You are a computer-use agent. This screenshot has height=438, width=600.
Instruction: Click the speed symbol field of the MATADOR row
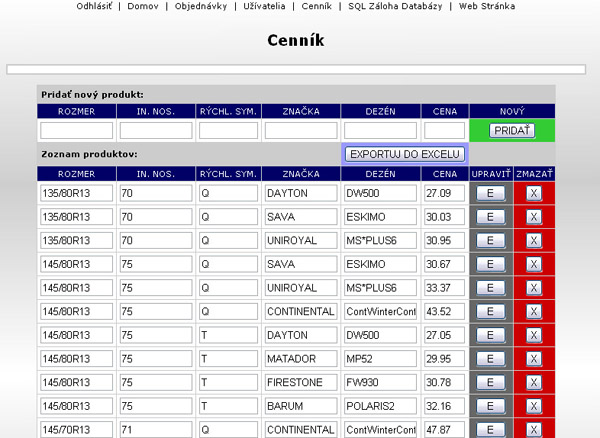tap(228, 359)
